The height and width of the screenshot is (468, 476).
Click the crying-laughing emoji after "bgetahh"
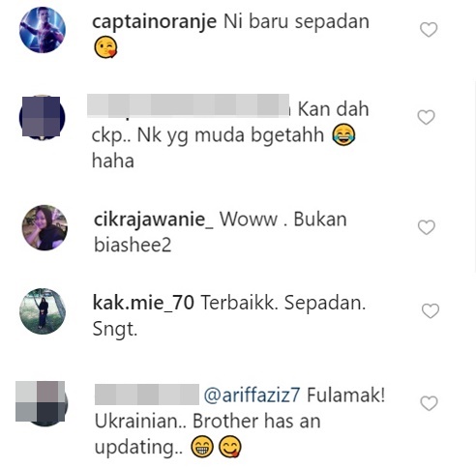click(x=343, y=135)
